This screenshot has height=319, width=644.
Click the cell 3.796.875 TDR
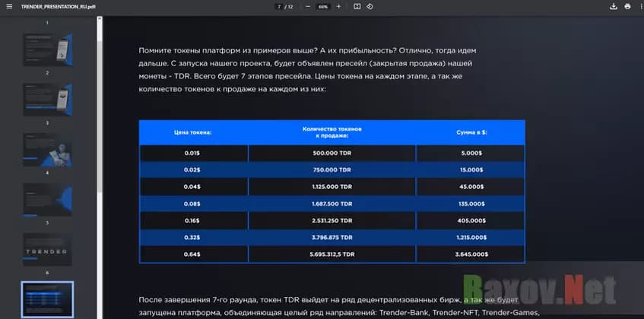(x=332, y=238)
